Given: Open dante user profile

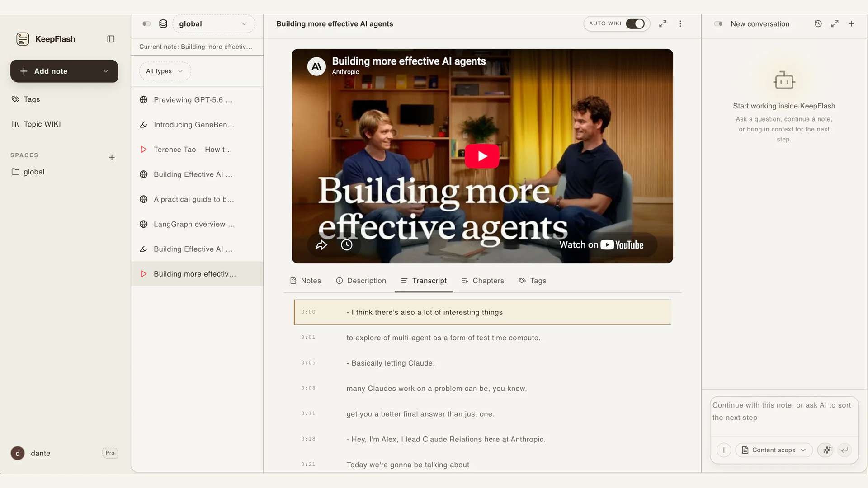Looking at the screenshot, I should [x=31, y=453].
